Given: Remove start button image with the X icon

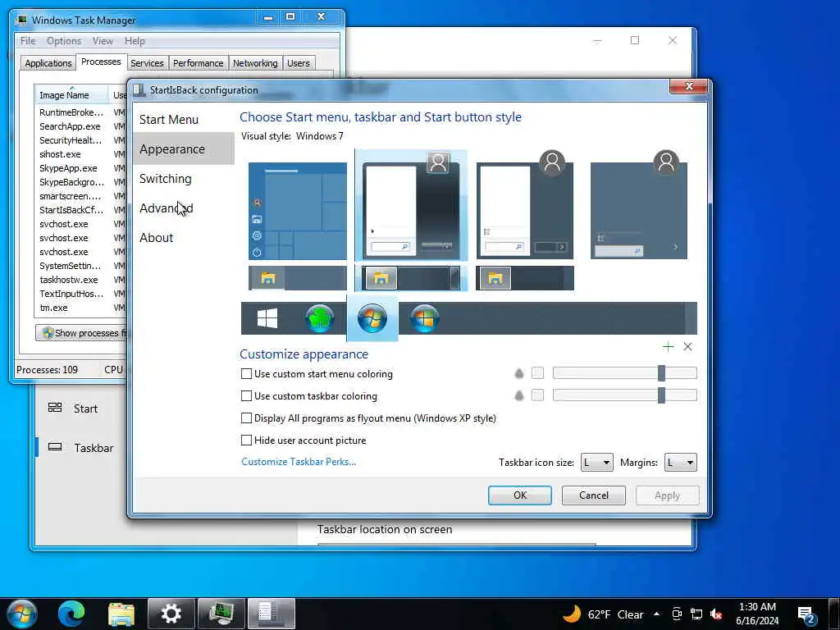Looking at the screenshot, I should pos(688,347).
